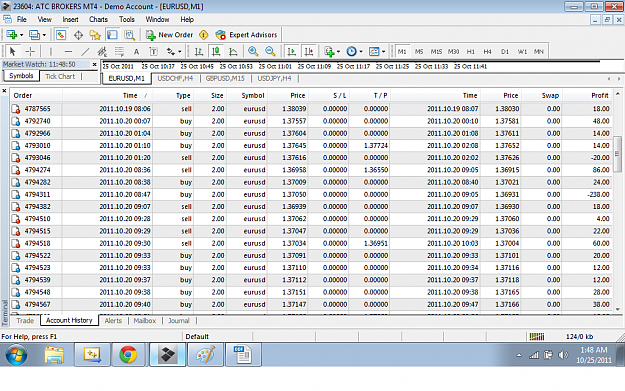Select the M15 timeframe
Viewport: 625px width, 391px height.
click(x=436, y=51)
